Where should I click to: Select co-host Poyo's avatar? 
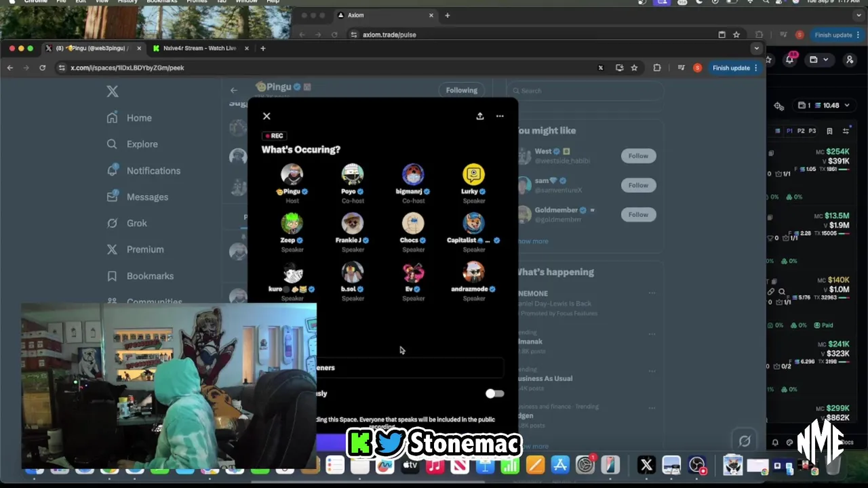[353, 174]
